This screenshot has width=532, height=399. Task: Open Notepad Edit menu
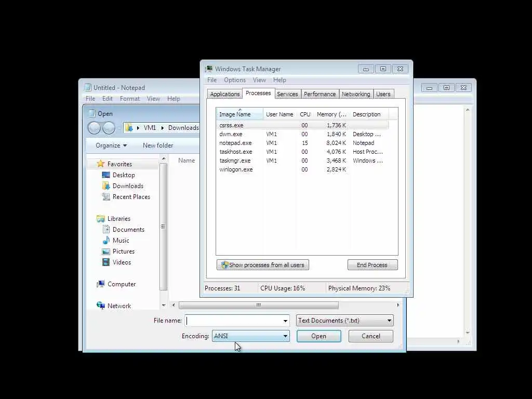pos(107,99)
